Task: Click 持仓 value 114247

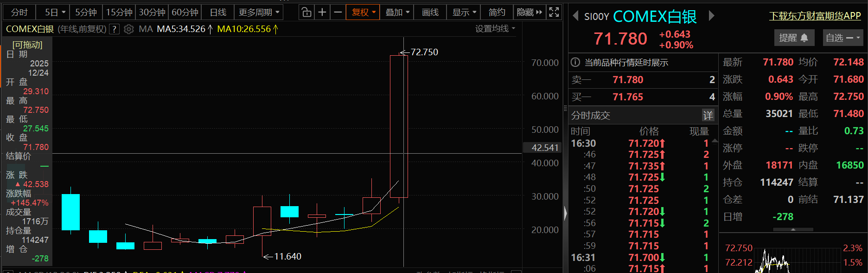Action: click(777, 182)
